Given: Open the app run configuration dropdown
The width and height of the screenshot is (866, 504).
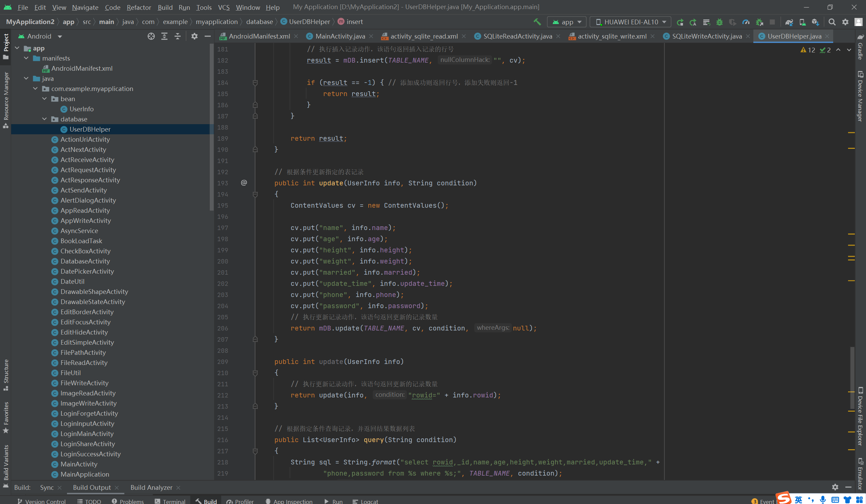Looking at the screenshot, I should click(567, 22).
